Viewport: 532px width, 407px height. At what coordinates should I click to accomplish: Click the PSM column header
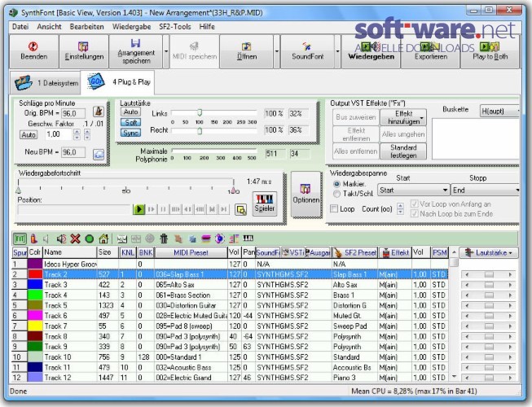(x=439, y=252)
